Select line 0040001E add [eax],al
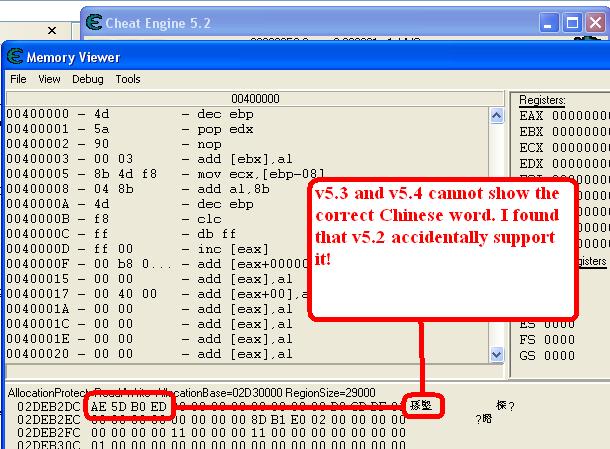Image resolution: width=610 pixels, height=449 pixels. click(247, 339)
